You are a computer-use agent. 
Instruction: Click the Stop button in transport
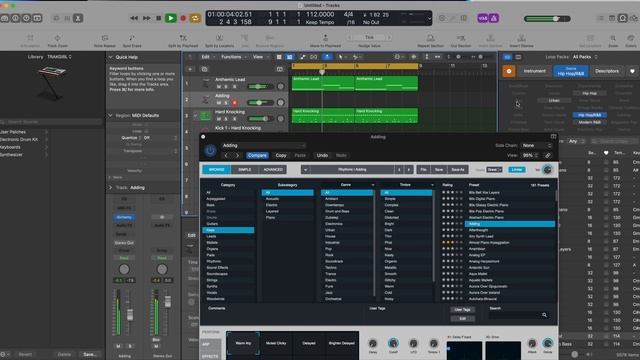[x=158, y=18]
